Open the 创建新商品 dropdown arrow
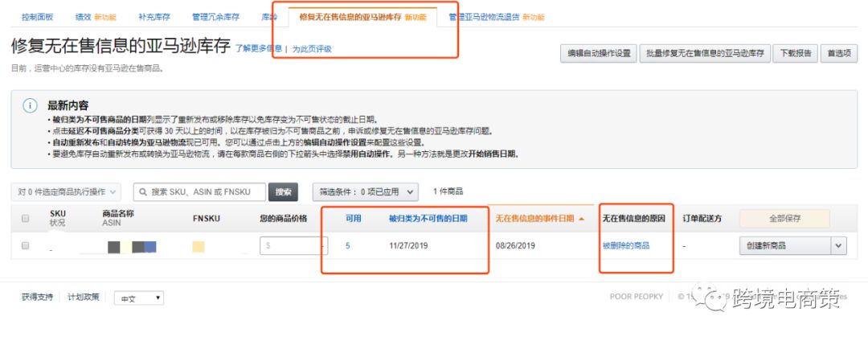Image resolution: width=868 pixels, height=337 pixels. pyautogui.click(x=838, y=246)
